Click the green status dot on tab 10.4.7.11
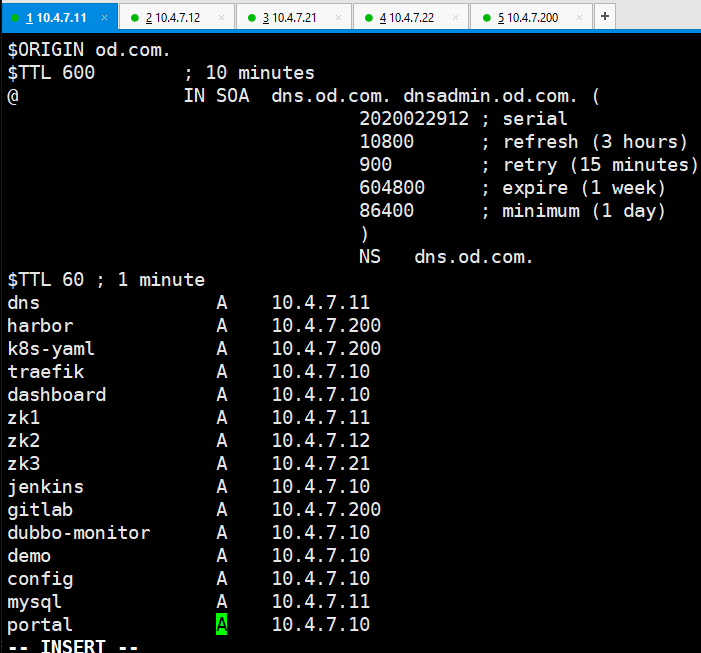This screenshot has height=653, width=701. 17,18
